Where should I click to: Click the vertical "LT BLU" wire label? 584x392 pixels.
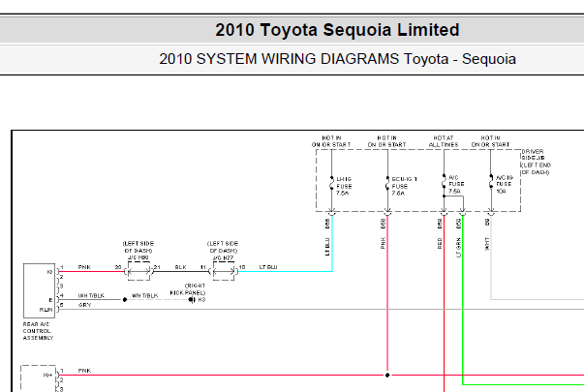[x=327, y=247]
